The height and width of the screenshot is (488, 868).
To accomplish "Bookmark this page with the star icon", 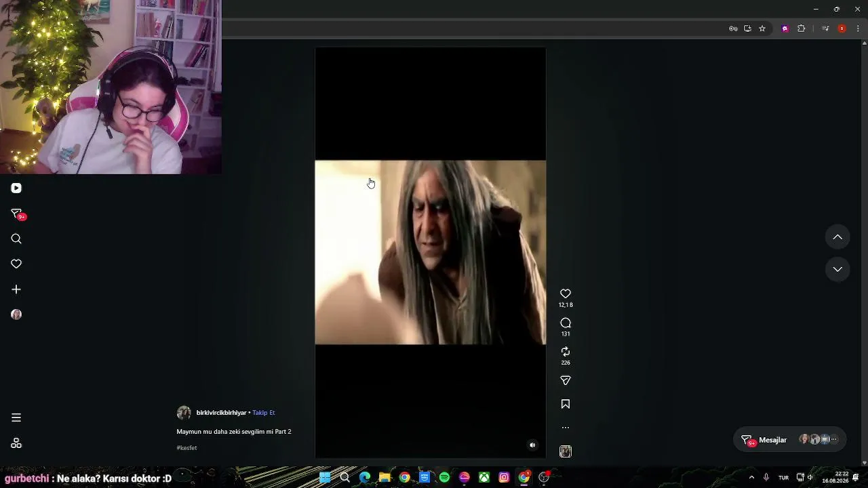I will [x=762, y=28].
